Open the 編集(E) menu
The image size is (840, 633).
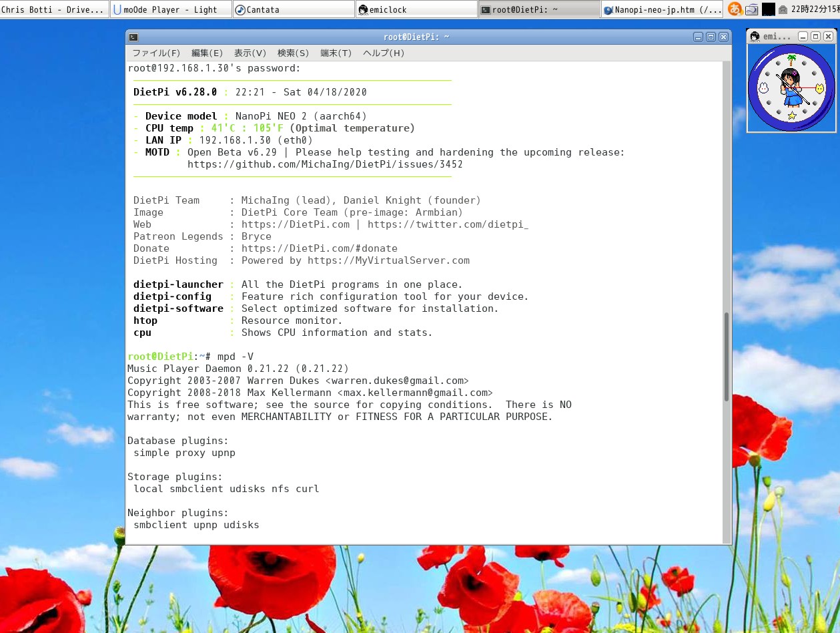(207, 53)
